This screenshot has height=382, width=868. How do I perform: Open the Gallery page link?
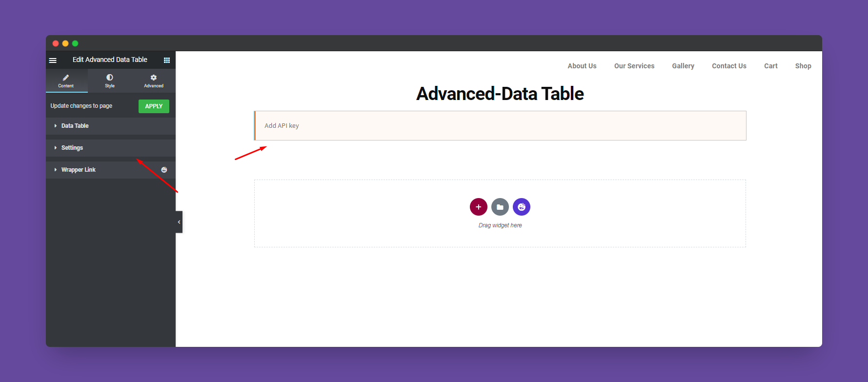(x=683, y=66)
